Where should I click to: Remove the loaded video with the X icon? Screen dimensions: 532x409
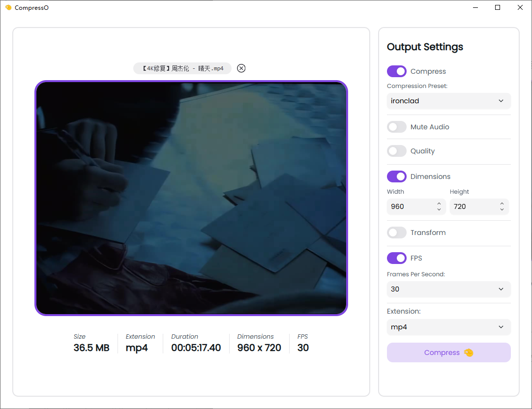pyautogui.click(x=241, y=68)
